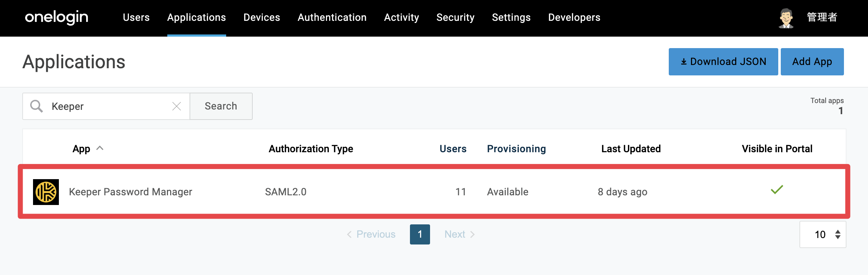868x275 pixels.
Task: Click the magnifying glass search icon
Action: (x=37, y=106)
